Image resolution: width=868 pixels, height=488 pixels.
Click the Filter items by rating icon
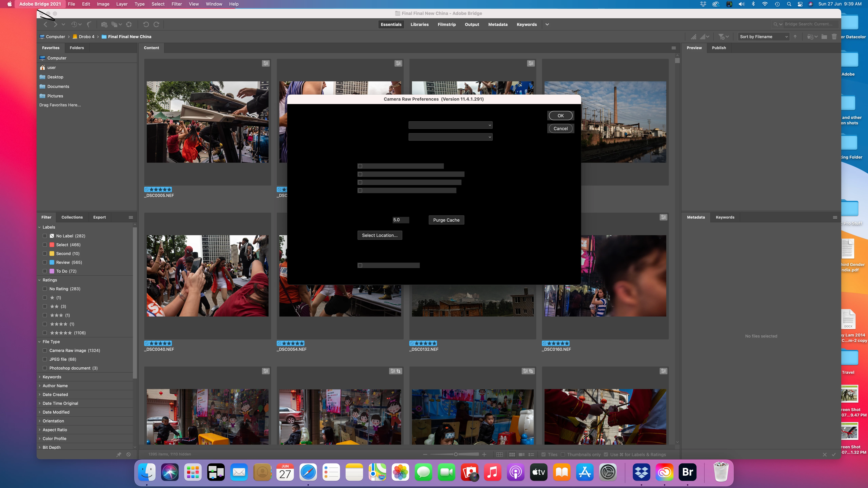tap(721, 37)
